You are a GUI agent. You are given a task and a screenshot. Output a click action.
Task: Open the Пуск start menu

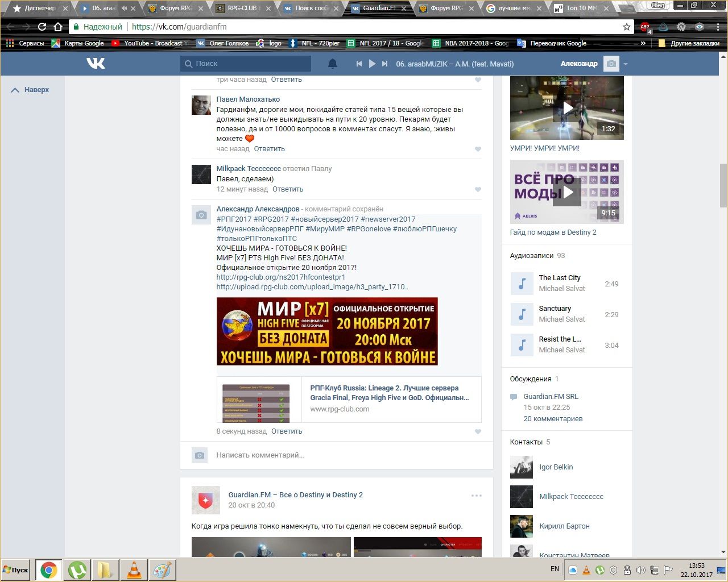pyautogui.click(x=16, y=569)
